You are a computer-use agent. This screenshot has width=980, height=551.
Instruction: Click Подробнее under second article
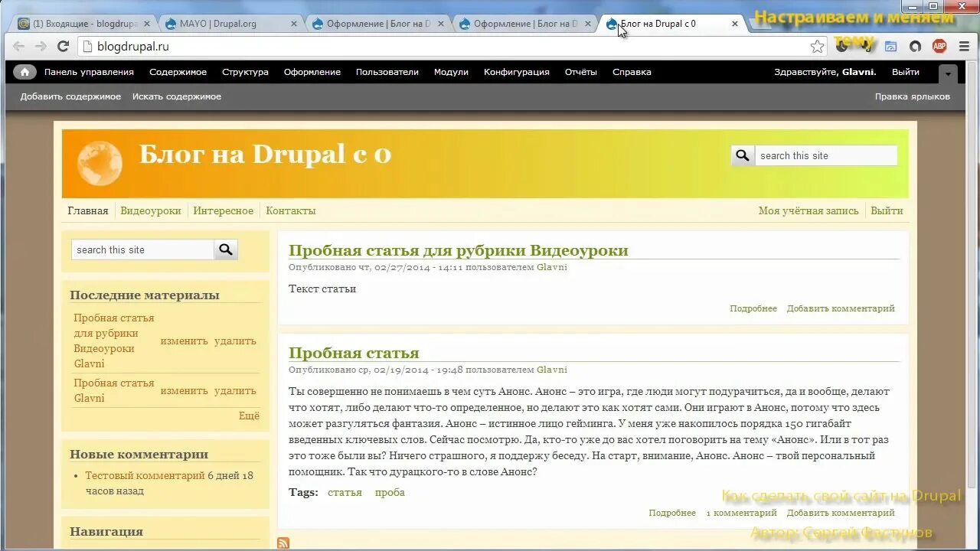[672, 513]
